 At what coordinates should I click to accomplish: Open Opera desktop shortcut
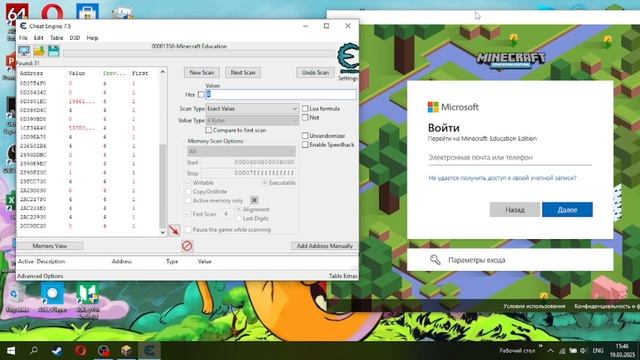click(52, 12)
